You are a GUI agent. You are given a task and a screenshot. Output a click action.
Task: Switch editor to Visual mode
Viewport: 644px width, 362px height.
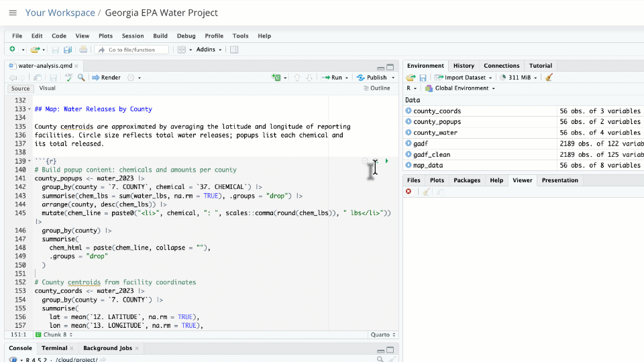(47, 88)
